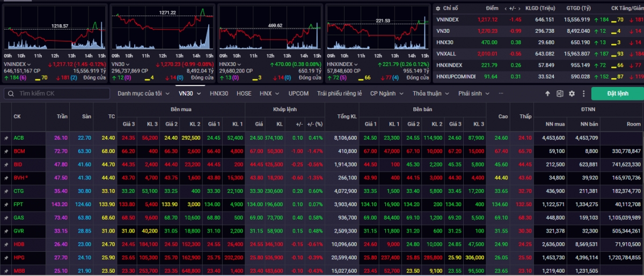Pin the BCM row
Image resolution: width=644 pixels, height=276 pixels.
[6, 151]
